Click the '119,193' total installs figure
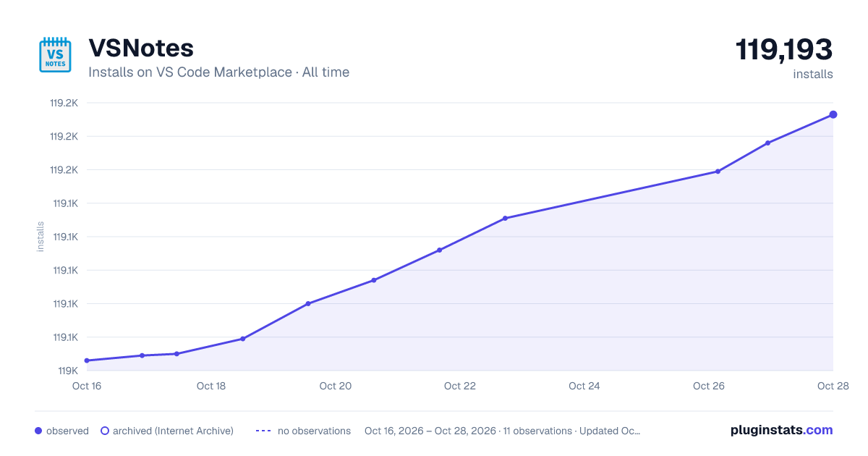868x456 pixels. click(x=784, y=50)
